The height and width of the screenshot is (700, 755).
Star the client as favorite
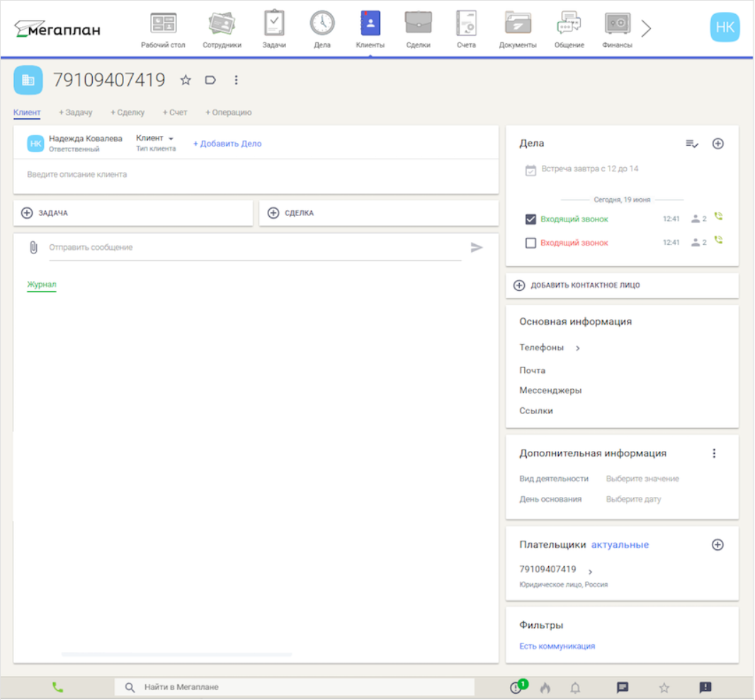click(x=186, y=80)
